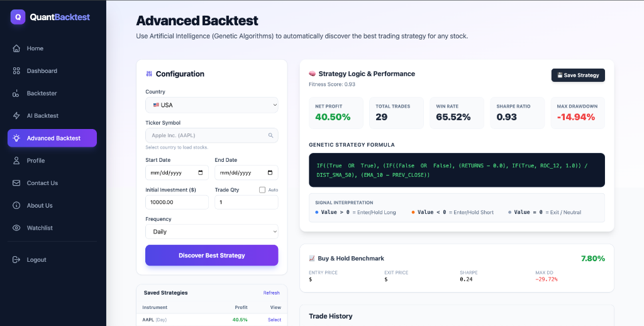Click the ticker search magnifier icon
644x326 pixels.
tap(270, 135)
